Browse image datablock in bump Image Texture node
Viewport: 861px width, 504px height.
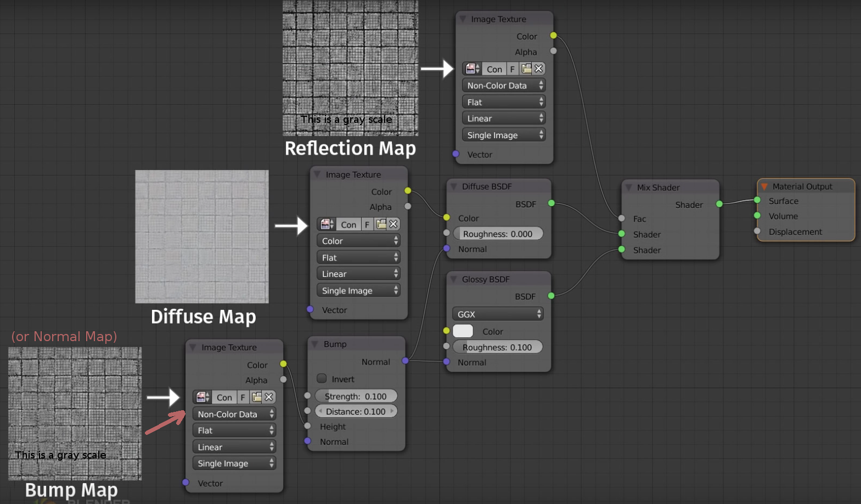pos(202,397)
